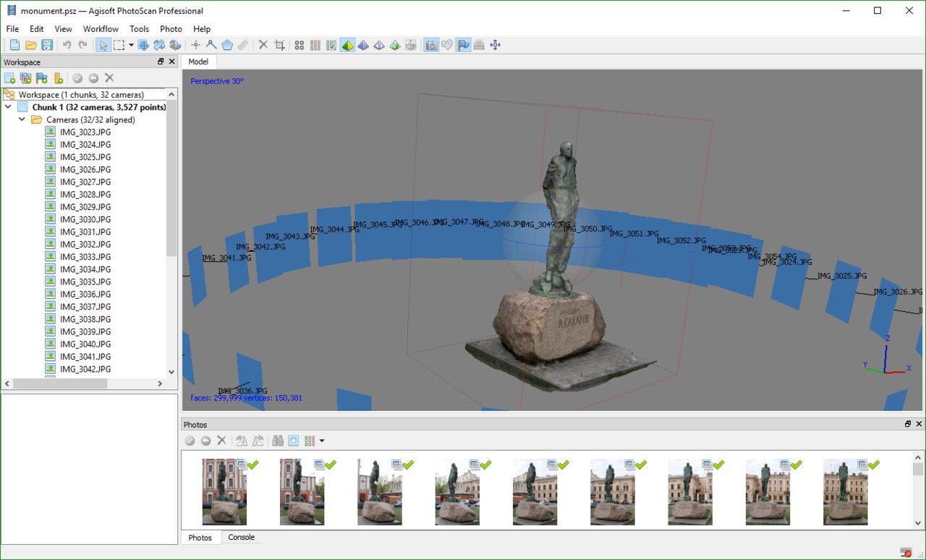Float the Photos panel

coord(908,425)
